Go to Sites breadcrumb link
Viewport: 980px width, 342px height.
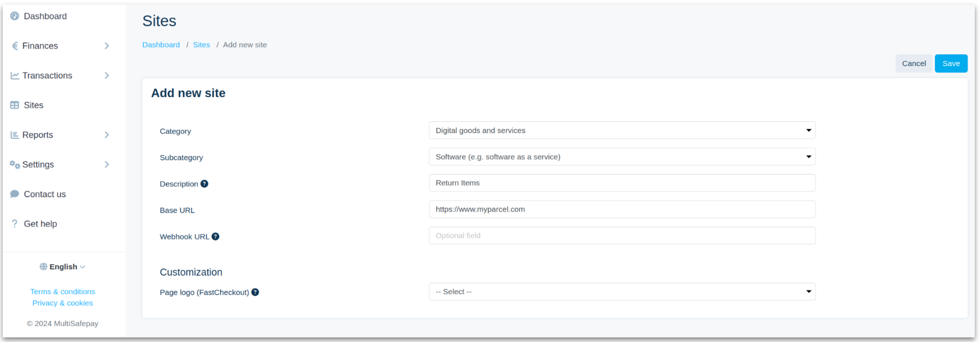(x=201, y=45)
